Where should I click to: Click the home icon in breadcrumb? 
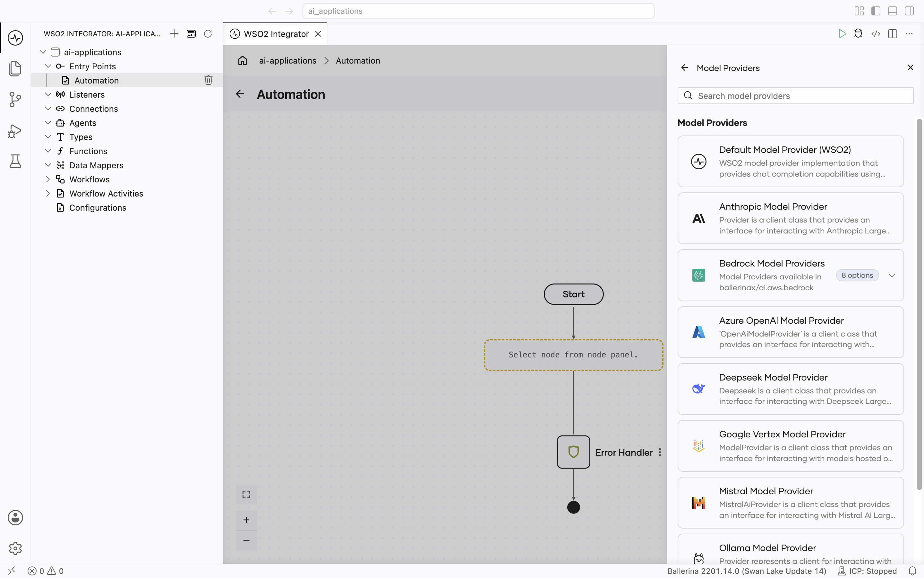(243, 60)
